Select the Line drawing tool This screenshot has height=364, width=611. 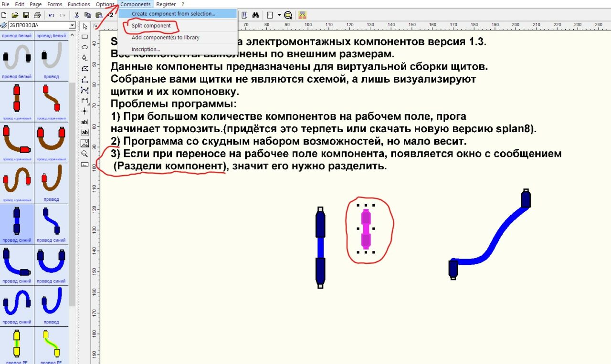tap(85, 79)
